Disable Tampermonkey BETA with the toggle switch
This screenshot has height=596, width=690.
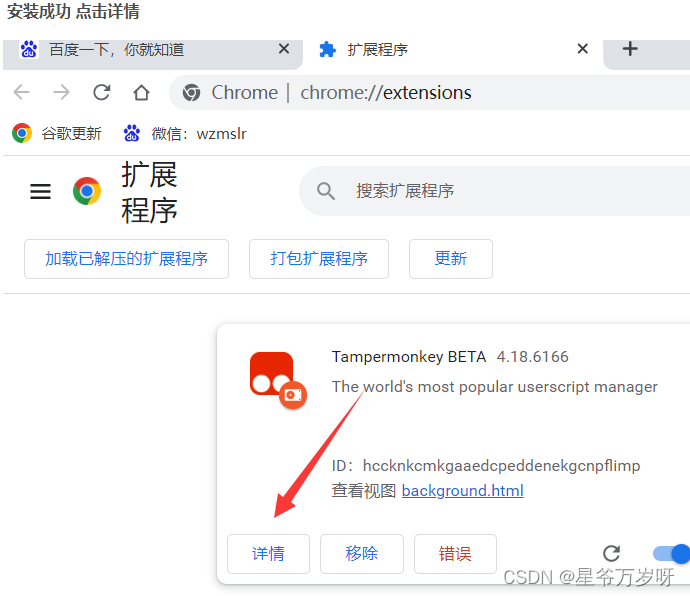point(672,553)
